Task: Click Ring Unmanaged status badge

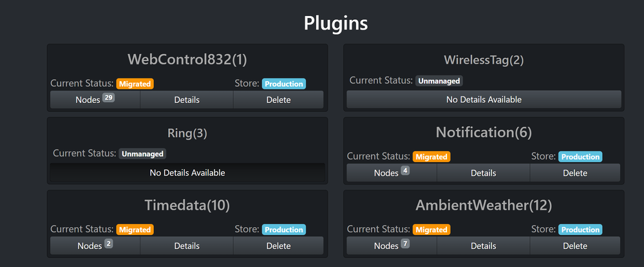Action: (142, 154)
